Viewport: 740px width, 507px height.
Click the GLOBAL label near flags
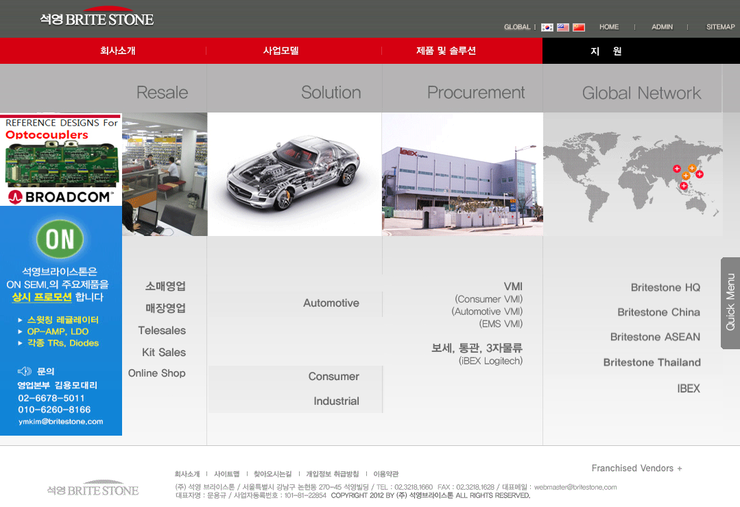coord(517,27)
